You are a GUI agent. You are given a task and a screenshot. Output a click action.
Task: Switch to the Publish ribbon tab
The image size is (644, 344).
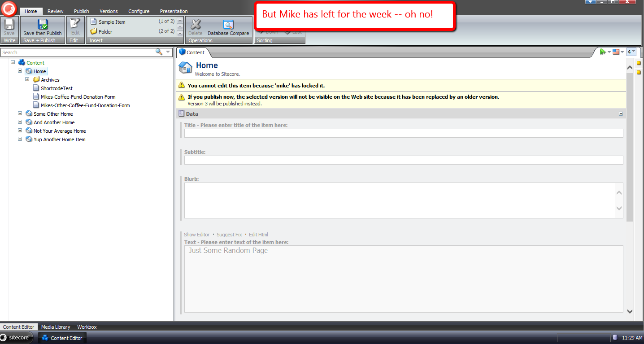tap(81, 11)
